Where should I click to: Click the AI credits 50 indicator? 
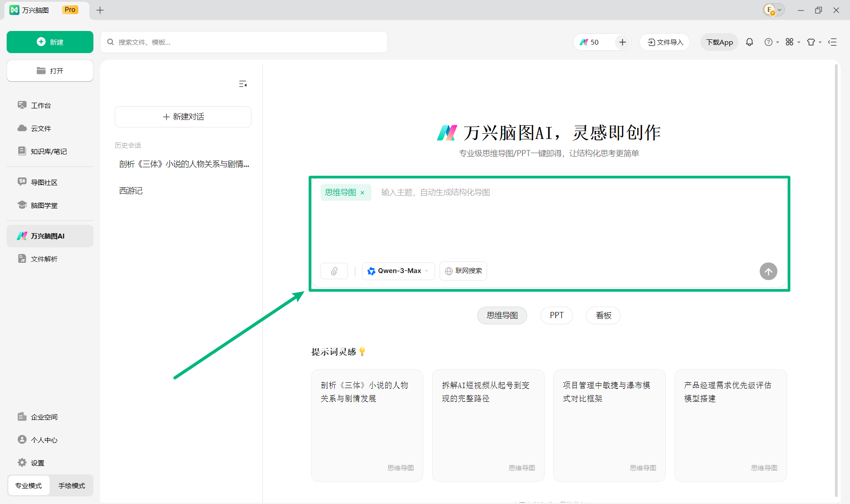point(590,42)
